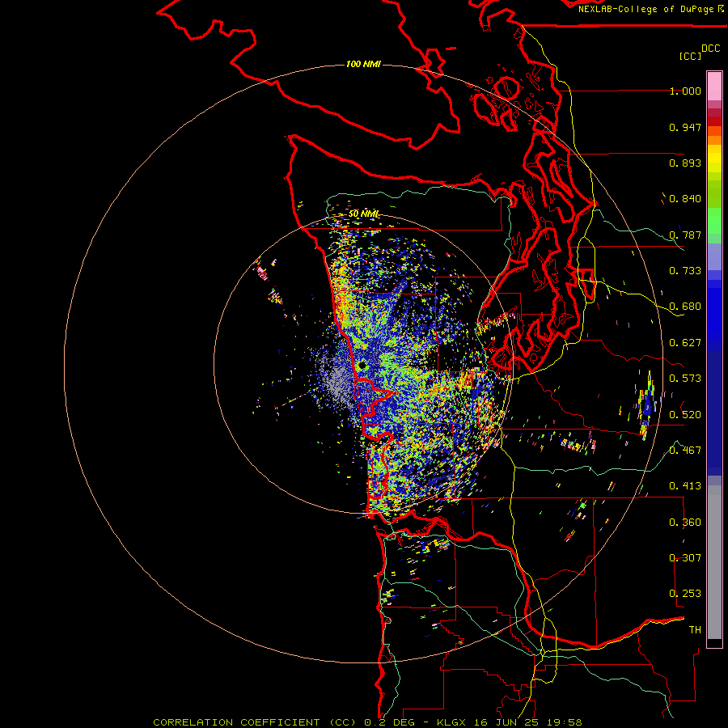This screenshot has height=728, width=728.
Task: Click the 0.627 legend value
Action: (685, 343)
